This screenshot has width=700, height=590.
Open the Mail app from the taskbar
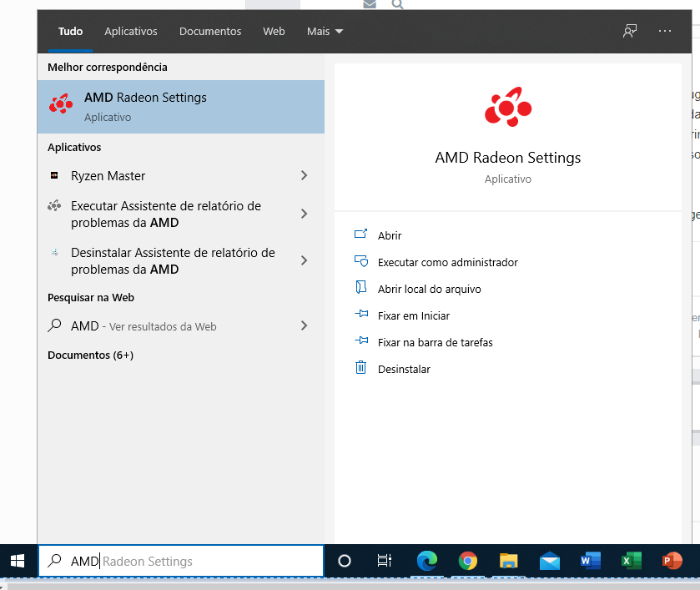click(550, 561)
